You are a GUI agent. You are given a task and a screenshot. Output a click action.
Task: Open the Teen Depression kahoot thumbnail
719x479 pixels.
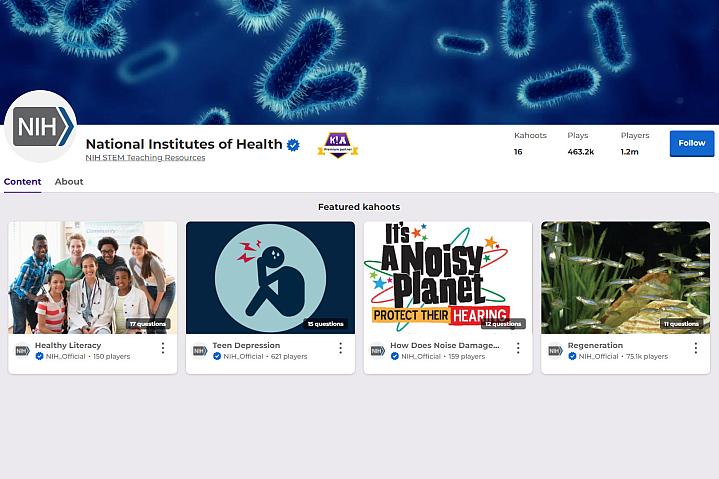[270, 277]
